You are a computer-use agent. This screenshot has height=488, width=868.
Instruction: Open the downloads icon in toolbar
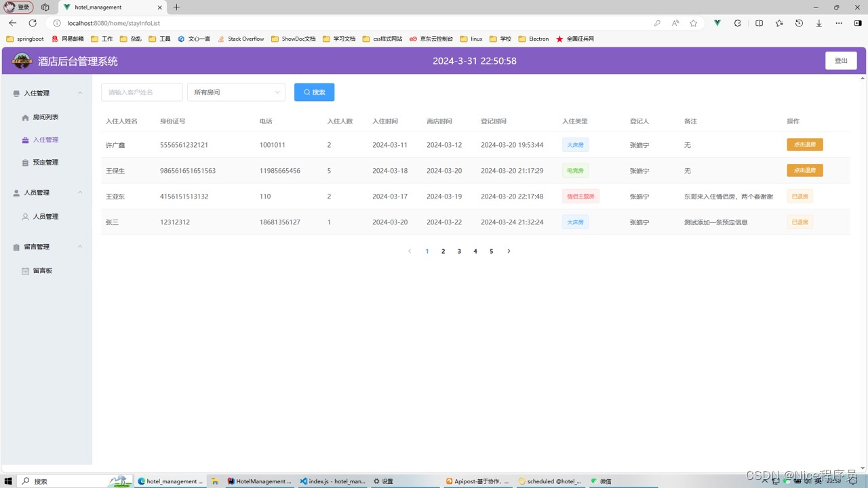(819, 23)
